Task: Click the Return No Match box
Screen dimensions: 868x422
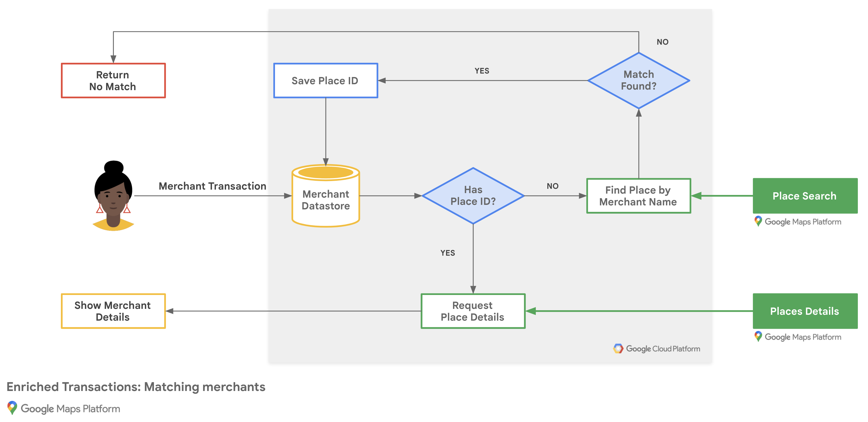Action: coord(113,80)
